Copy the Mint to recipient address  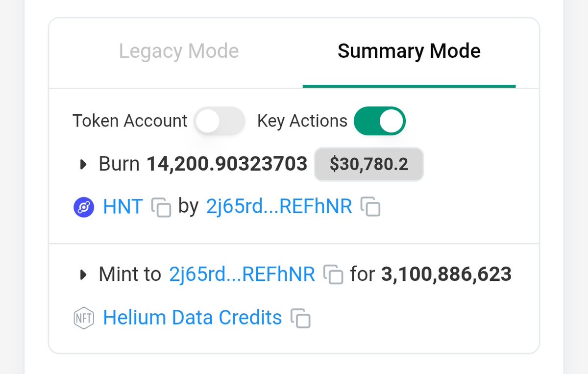tap(333, 275)
